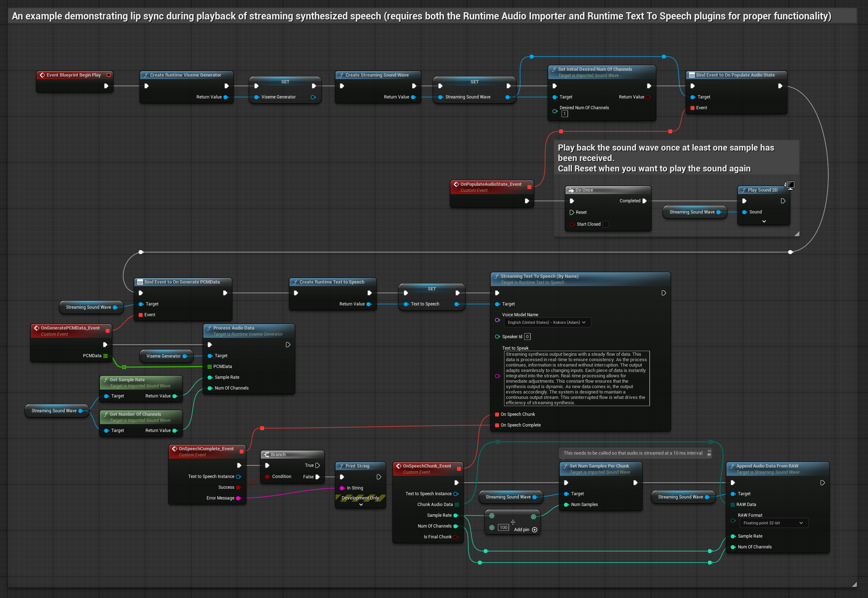Click the Desired Num Of Channels value field
The height and width of the screenshot is (598, 868).
(x=564, y=114)
